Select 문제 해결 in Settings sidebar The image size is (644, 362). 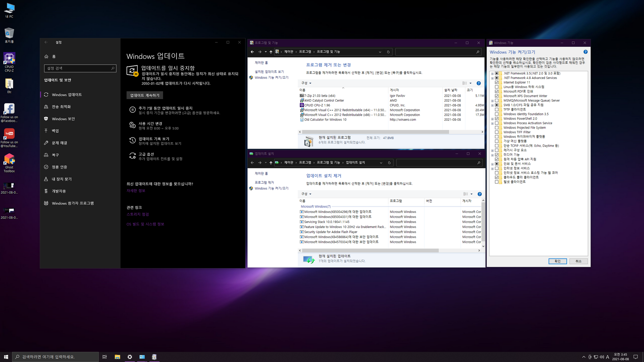(80, 143)
